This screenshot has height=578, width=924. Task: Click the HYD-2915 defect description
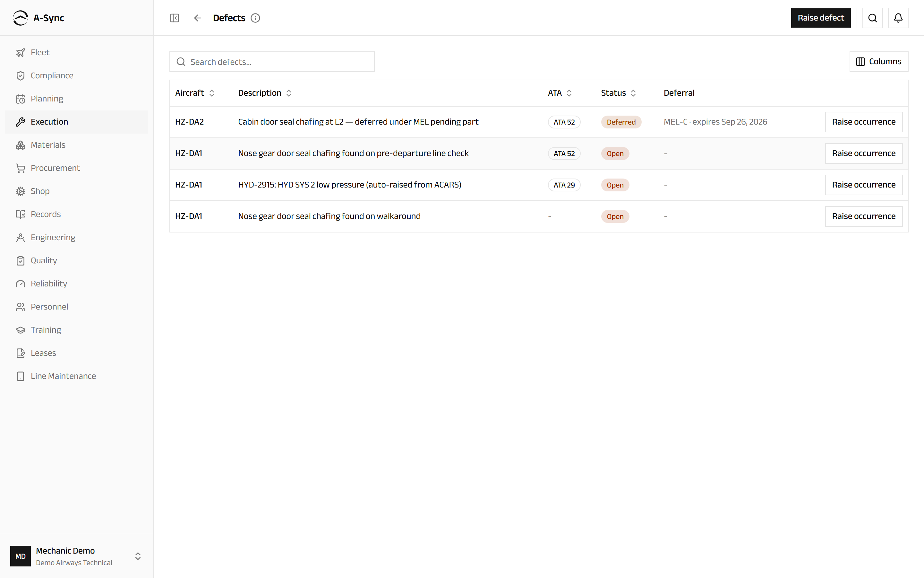pyautogui.click(x=349, y=185)
